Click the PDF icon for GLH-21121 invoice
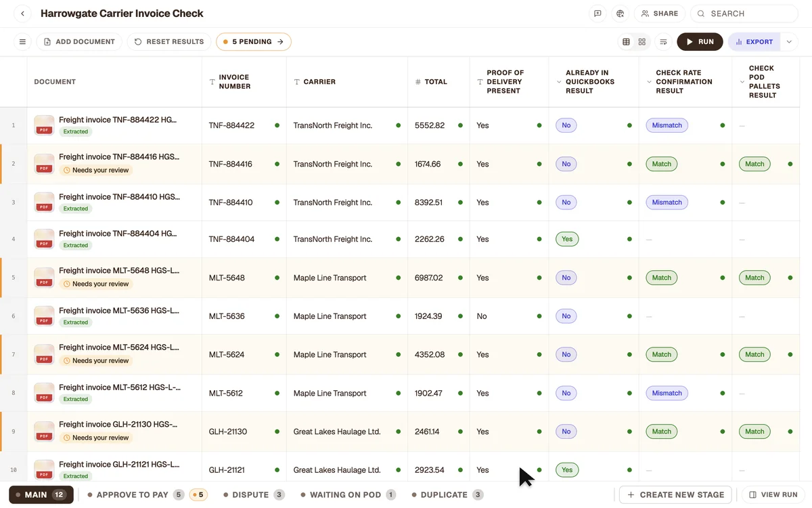This screenshot has width=812, height=508. click(x=44, y=470)
